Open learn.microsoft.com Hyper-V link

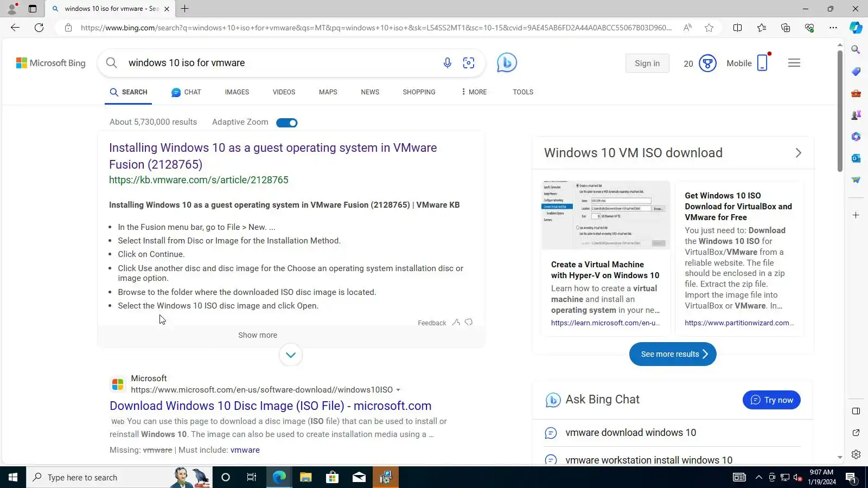(605, 323)
